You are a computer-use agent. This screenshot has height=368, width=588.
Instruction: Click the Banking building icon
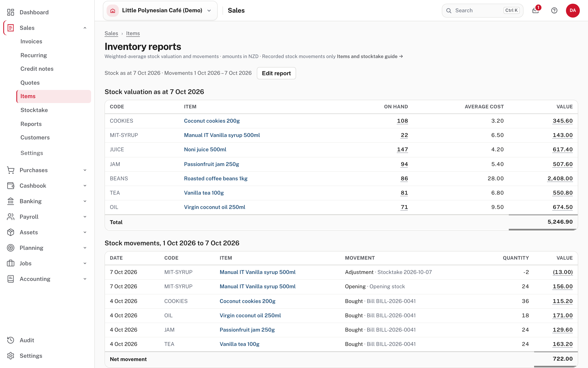click(10, 201)
